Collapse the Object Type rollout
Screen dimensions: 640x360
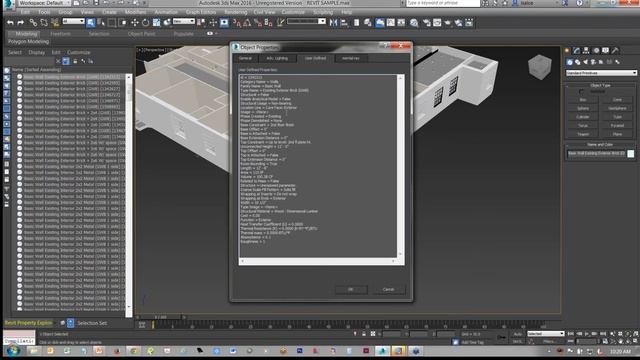pyautogui.click(x=600, y=85)
